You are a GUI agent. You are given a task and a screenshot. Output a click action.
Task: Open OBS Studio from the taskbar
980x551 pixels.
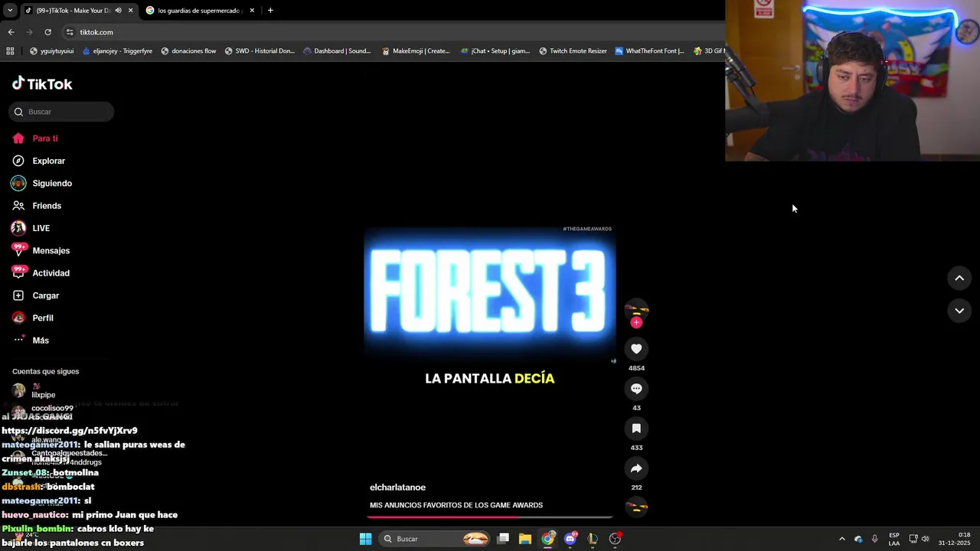(x=615, y=539)
